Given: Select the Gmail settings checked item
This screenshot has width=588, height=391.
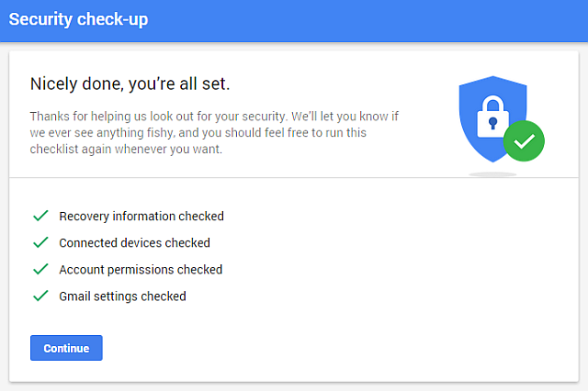Looking at the screenshot, I should tap(122, 296).
